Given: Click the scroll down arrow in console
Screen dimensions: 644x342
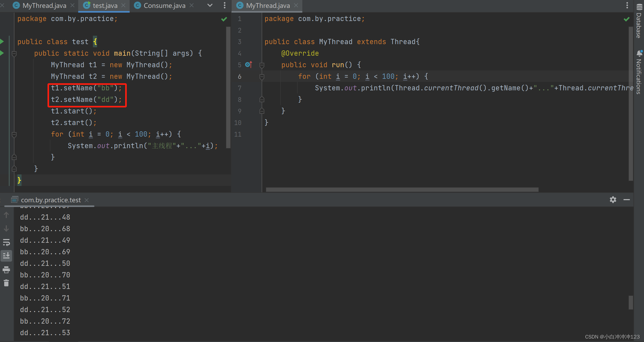Looking at the screenshot, I should [x=6, y=229].
